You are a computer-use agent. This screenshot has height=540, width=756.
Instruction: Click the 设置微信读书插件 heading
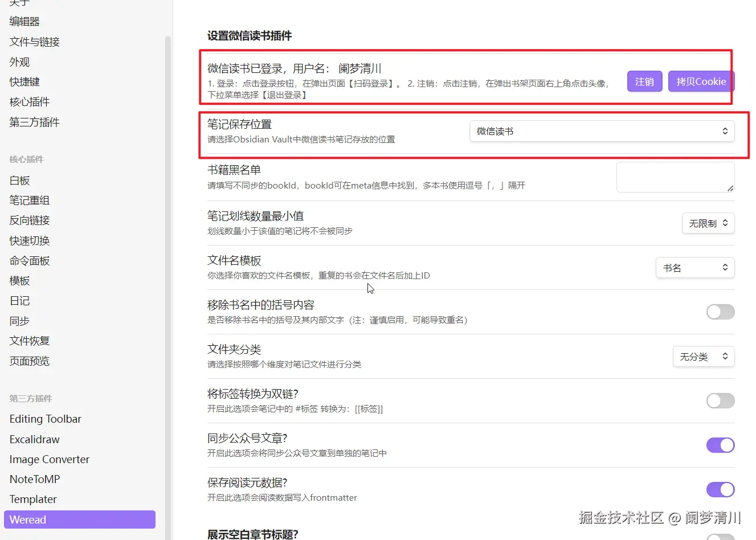[250, 36]
